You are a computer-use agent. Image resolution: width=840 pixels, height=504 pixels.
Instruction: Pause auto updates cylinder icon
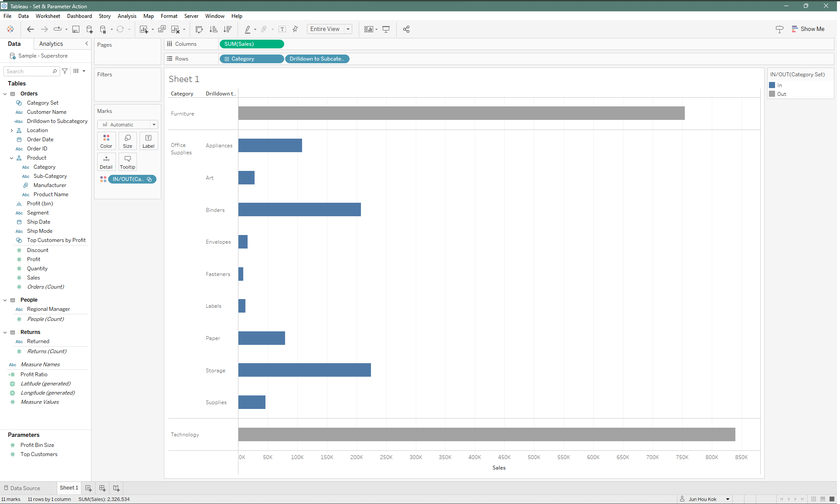pyautogui.click(x=103, y=29)
